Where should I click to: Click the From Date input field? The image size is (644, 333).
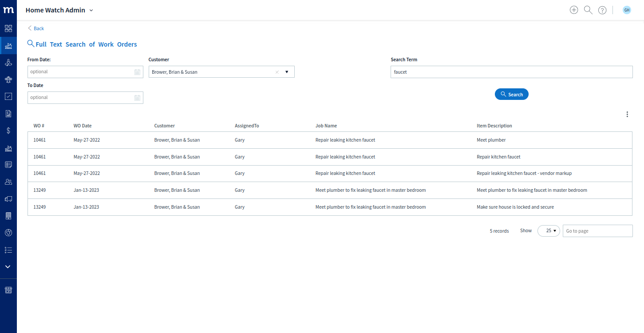point(85,72)
